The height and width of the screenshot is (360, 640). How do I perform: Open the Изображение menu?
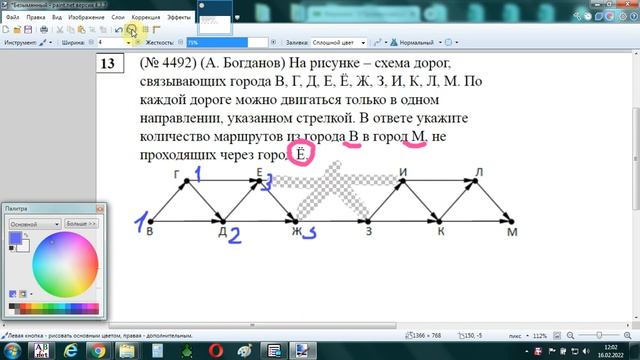pyautogui.click(x=86, y=17)
